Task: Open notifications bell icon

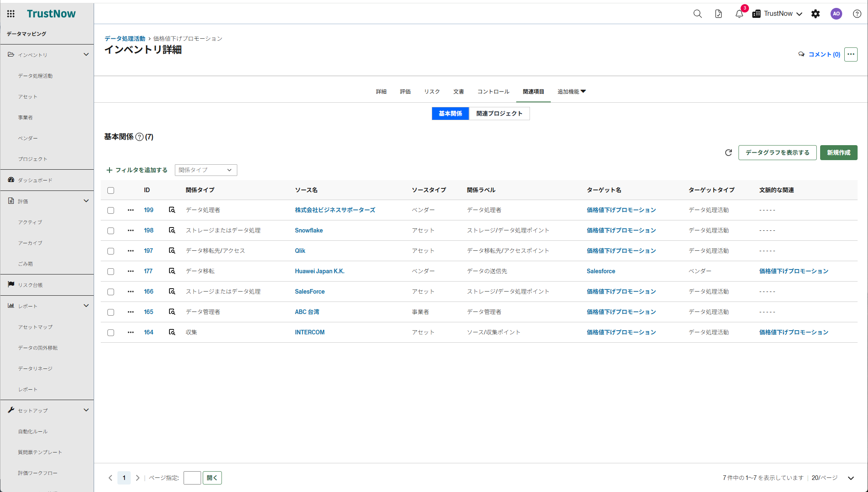Action: (x=739, y=14)
